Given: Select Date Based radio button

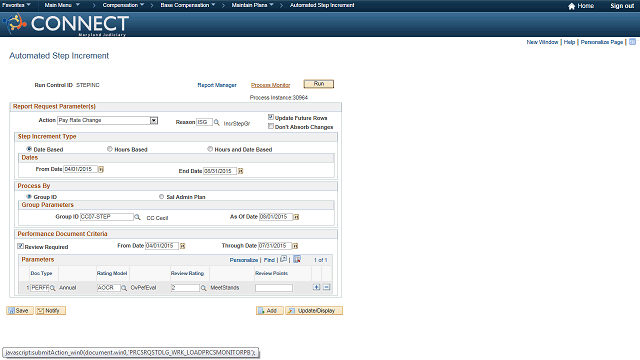Looking at the screenshot, I should tap(29, 149).
